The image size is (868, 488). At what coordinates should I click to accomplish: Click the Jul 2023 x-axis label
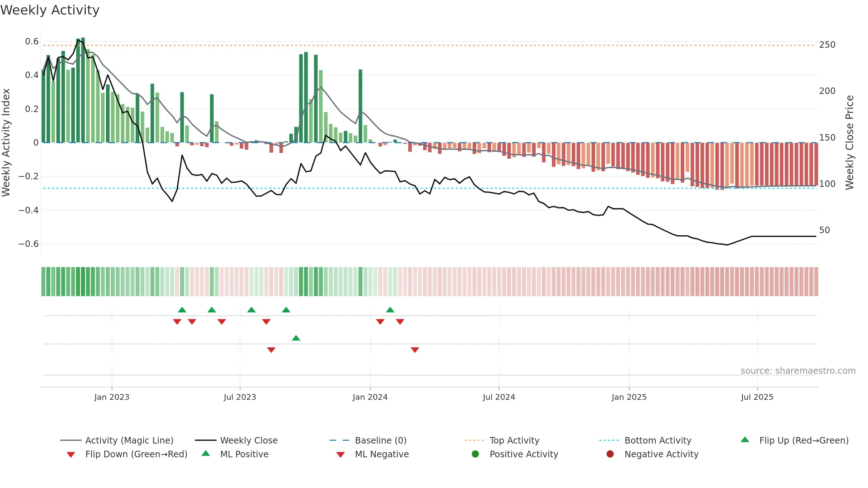240,397
